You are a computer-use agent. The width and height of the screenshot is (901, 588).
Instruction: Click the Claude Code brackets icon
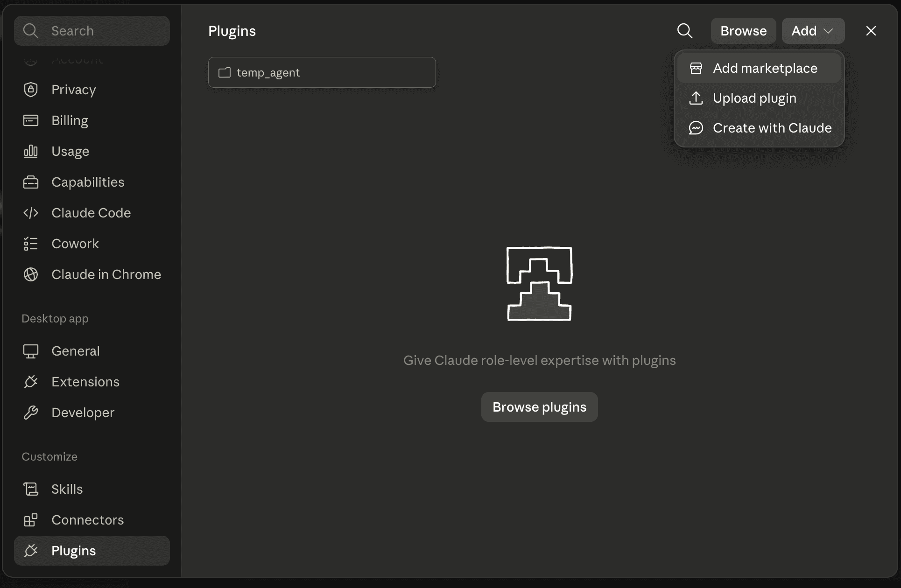click(x=31, y=213)
